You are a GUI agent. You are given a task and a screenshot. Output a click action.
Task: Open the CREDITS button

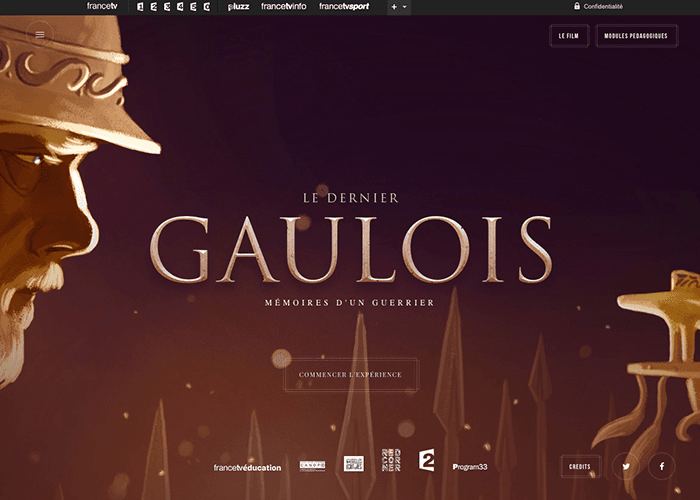(580, 467)
